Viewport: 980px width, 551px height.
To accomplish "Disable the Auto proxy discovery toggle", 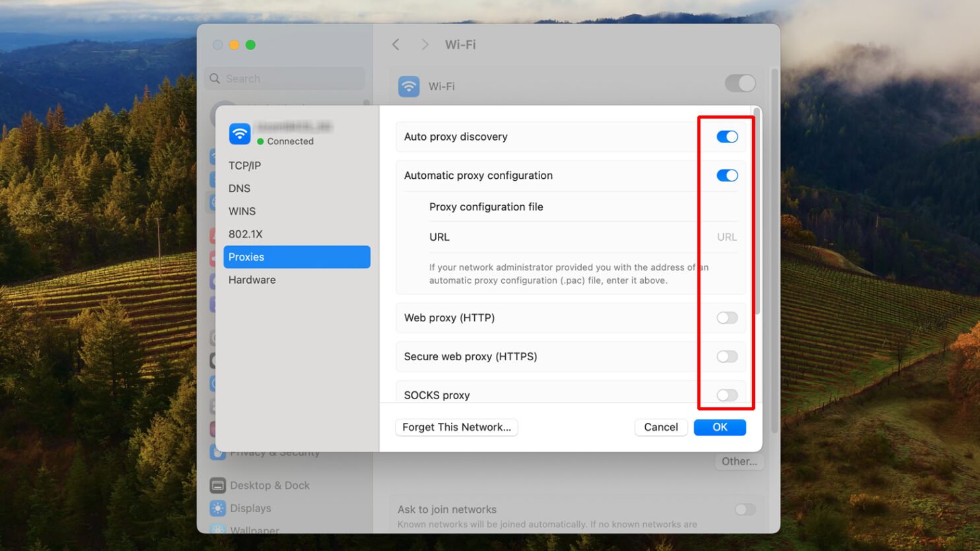I will 726,137.
